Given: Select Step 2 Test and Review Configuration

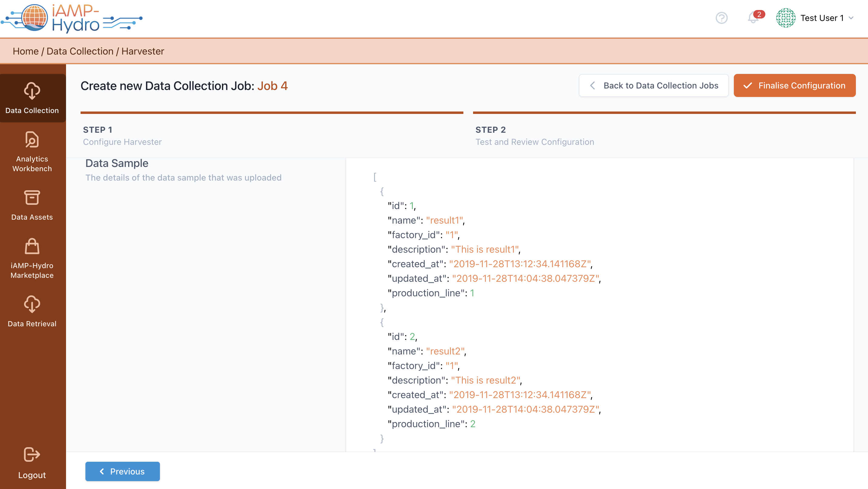Looking at the screenshot, I should [535, 135].
